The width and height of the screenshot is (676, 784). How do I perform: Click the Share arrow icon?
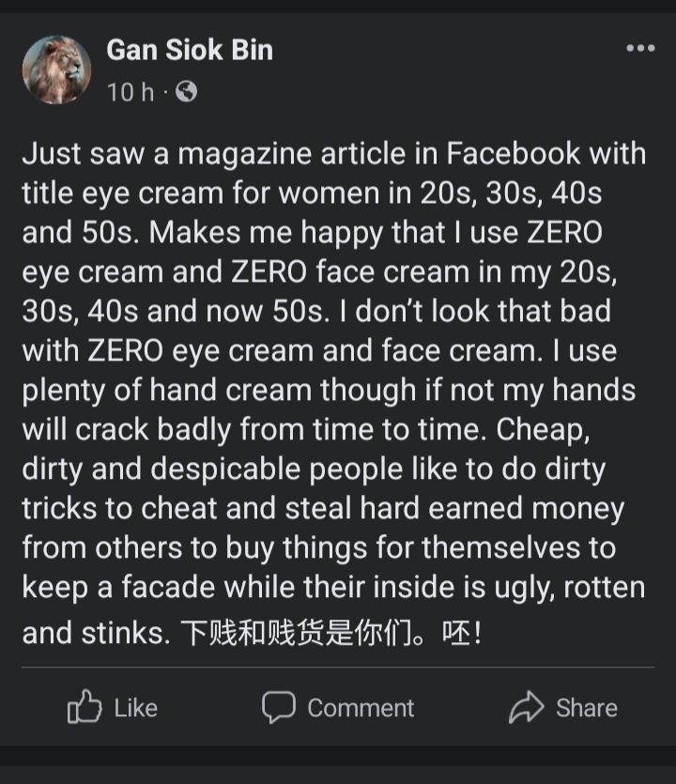click(526, 707)
